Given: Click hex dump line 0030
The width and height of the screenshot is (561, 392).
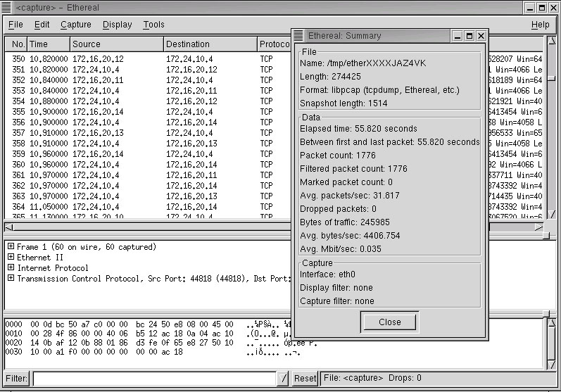Looking at the screenshot, I should pos(153,352).
